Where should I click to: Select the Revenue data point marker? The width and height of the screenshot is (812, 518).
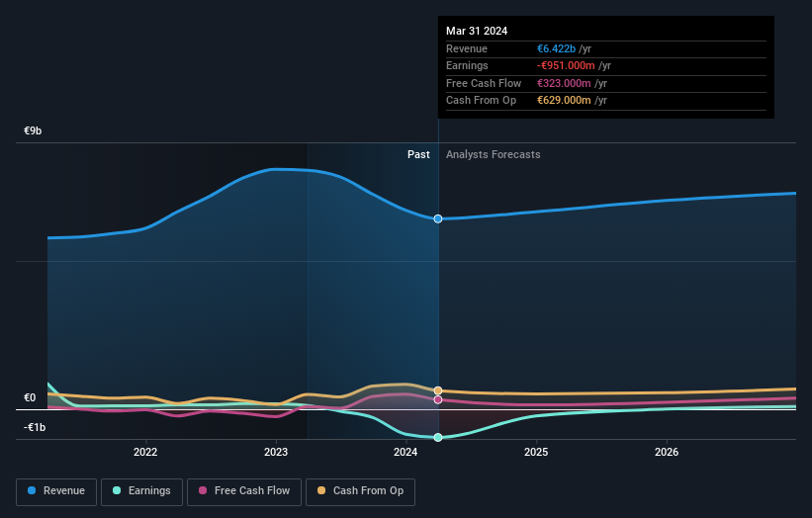point(438,218)
